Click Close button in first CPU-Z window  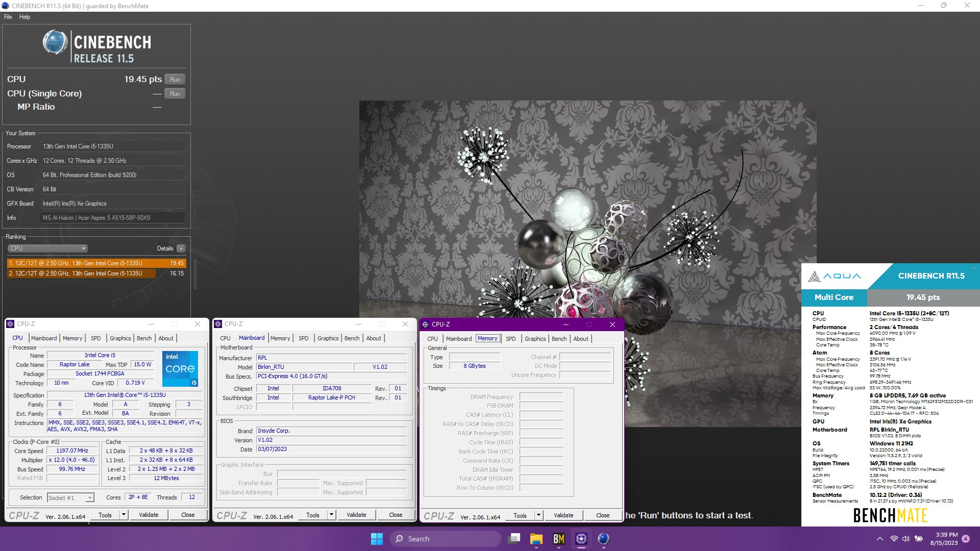[188, 515]
